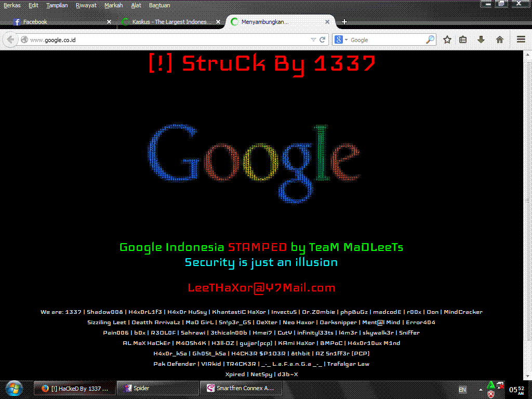Click the EN language indicator
The height and width of the screenshot is (399, 532).
pos(462,390)
